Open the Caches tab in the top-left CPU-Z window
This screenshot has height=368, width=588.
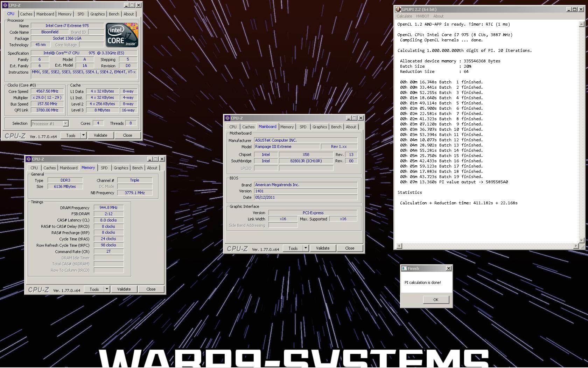pos(26,14)
